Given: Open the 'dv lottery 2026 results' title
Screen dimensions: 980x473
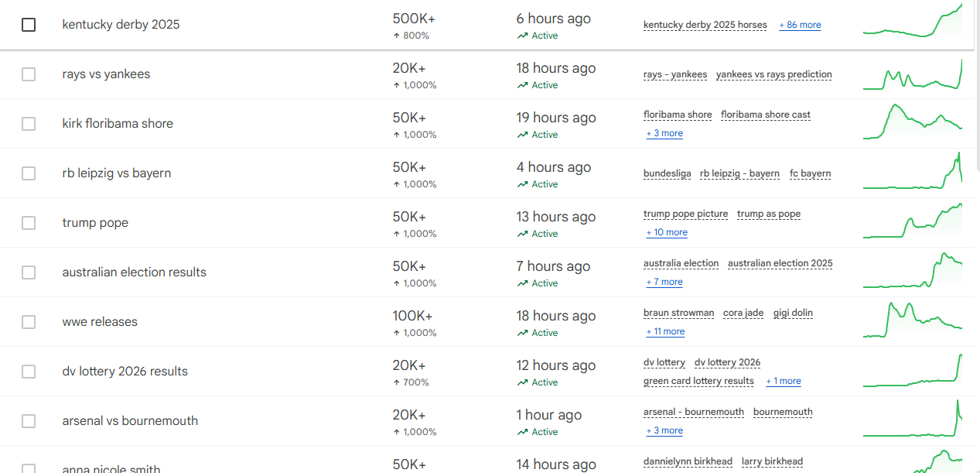Looking at the screenshot, I should click(125, 372).
